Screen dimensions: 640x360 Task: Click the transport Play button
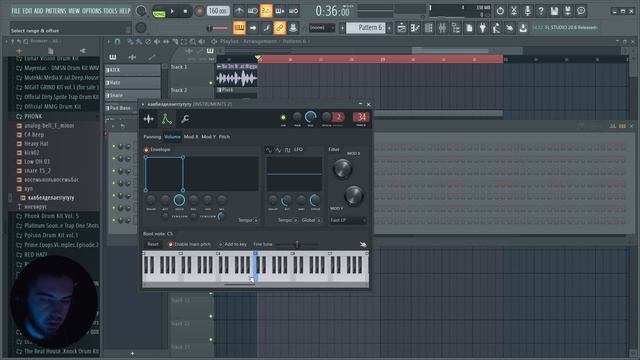172,11
